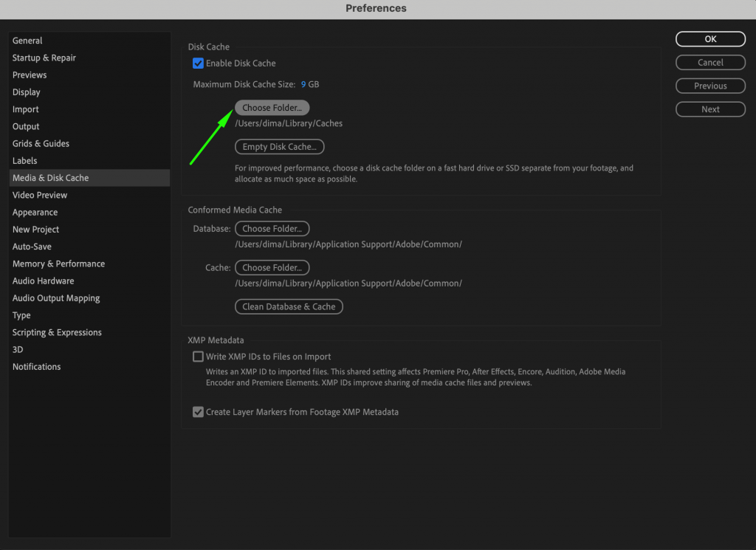Select the Memory & Performance category
The image size is (756, 550).
point(58,264)
